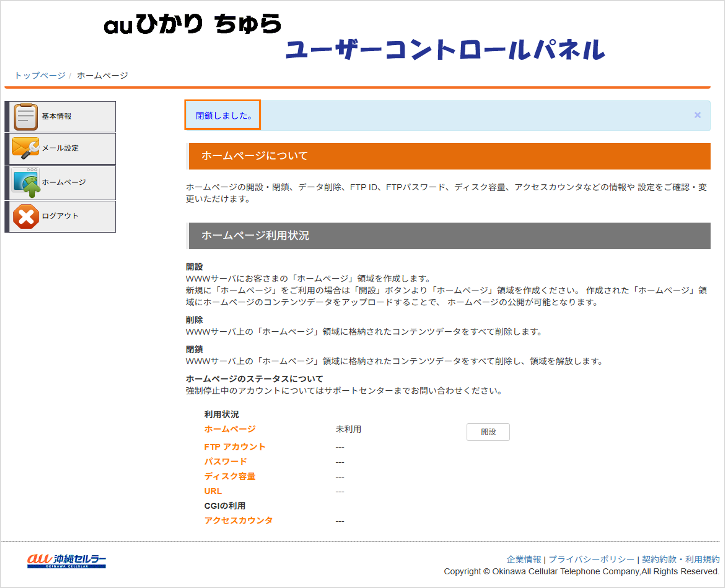
Task: Click the ユーザーコントロールパネル title
Action: [445, 50]
